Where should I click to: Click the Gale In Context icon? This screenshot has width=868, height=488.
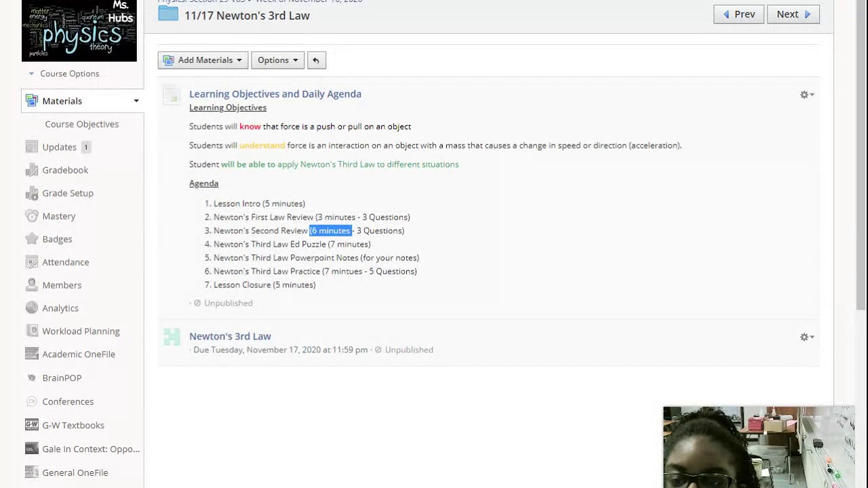[x=31, y=449]
